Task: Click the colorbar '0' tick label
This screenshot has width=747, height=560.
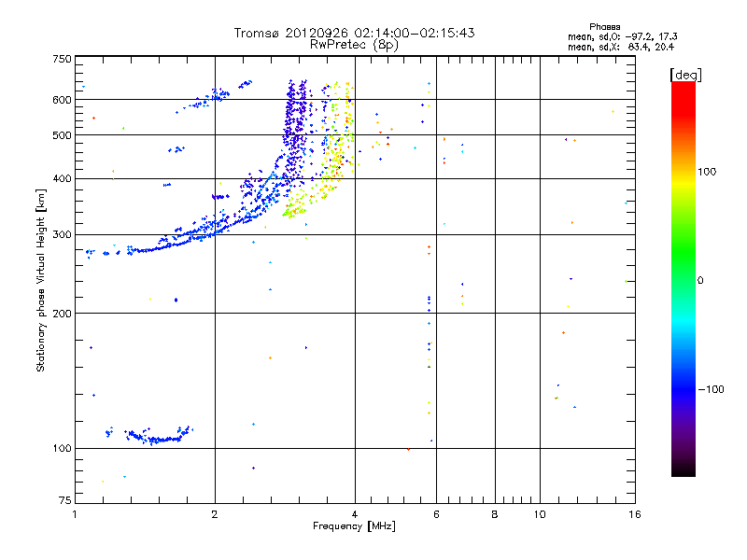Action: tap(700, 281)
